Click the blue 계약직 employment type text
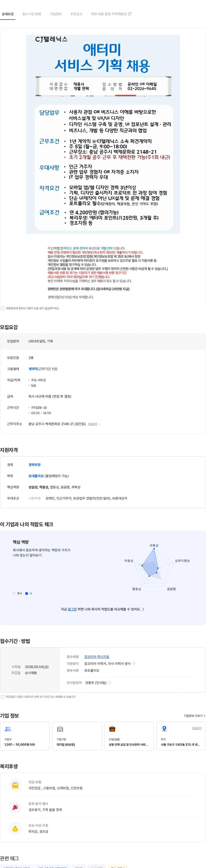The height and width of the screenshot is (868, 206). coord(33,369)
